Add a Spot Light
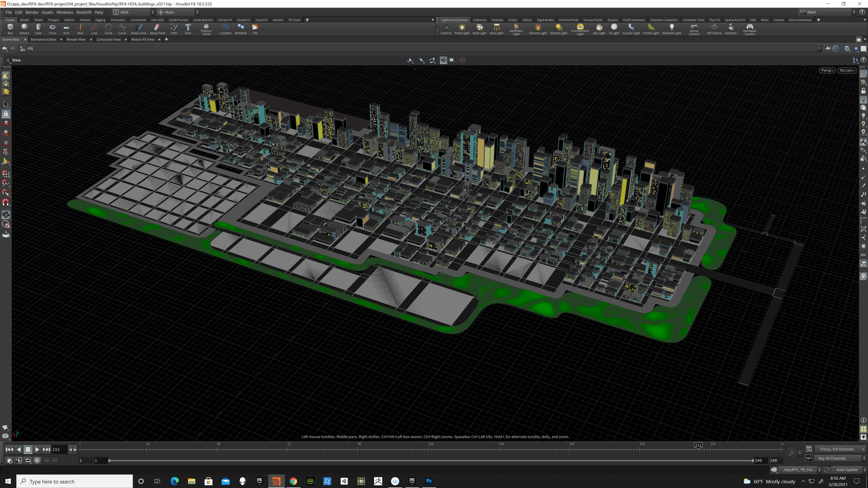The height and width of the screenshot is (488, 868). click(x=479, y=29)
